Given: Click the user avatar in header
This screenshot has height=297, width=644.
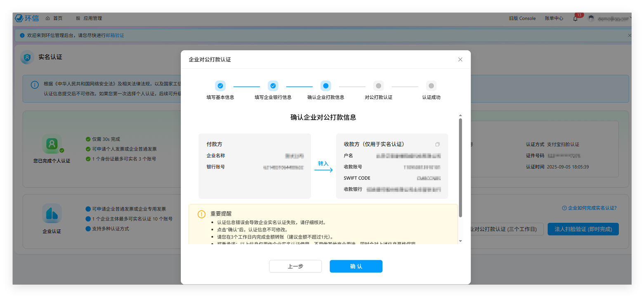Looking at the screenshot, I should pos(591,19).
